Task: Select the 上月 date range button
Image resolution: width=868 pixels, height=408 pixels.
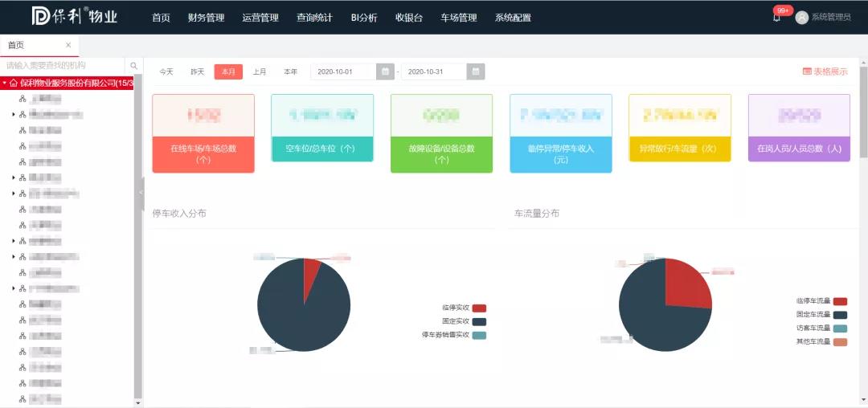Action: (x=260, y=71)
